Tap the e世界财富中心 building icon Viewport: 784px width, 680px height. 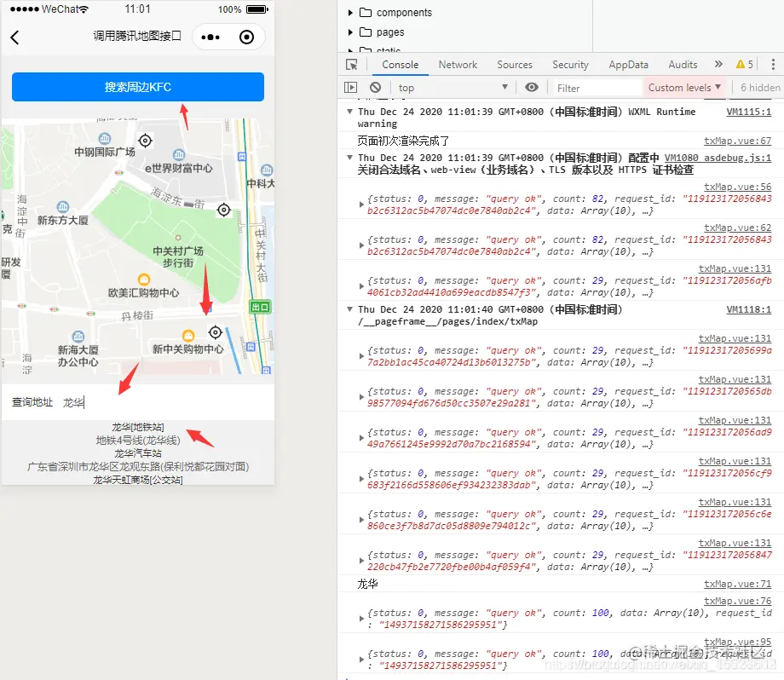(178, 154)
